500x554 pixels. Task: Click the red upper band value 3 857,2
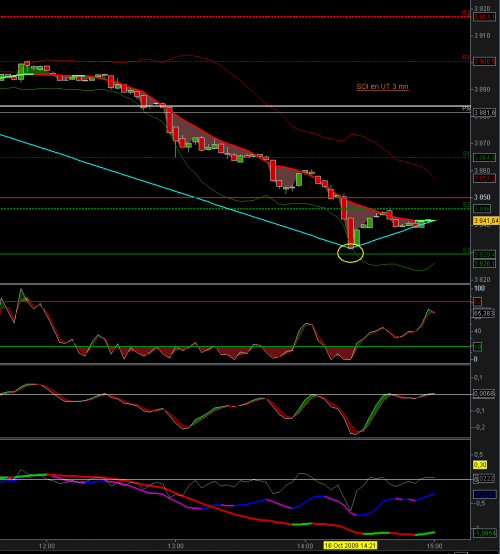click(484, 178)
